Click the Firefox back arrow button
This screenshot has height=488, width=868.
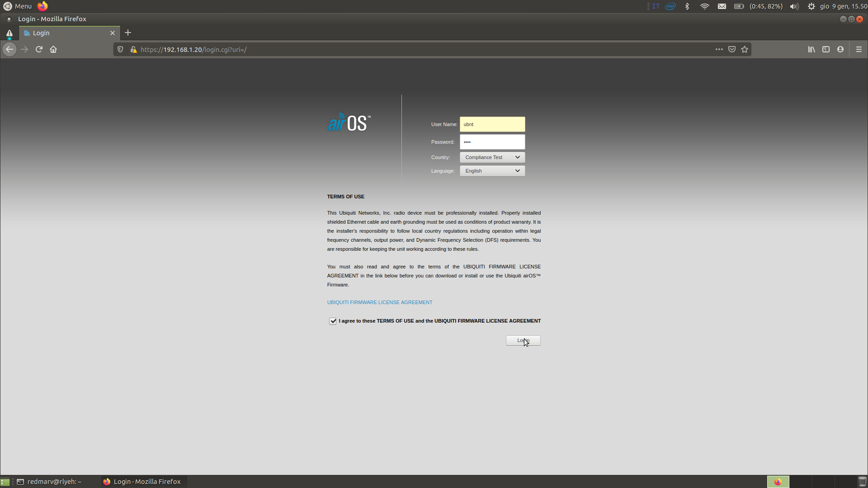click(x=9, y=49)
